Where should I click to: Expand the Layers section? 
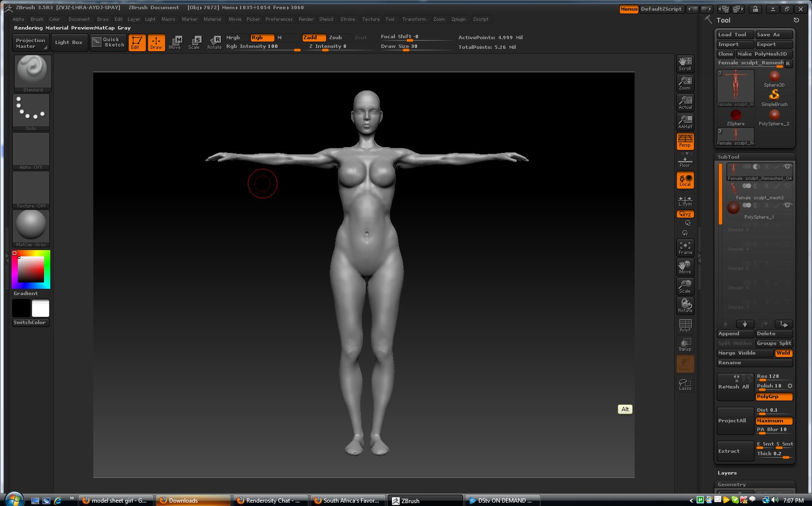tap(727, 473)
